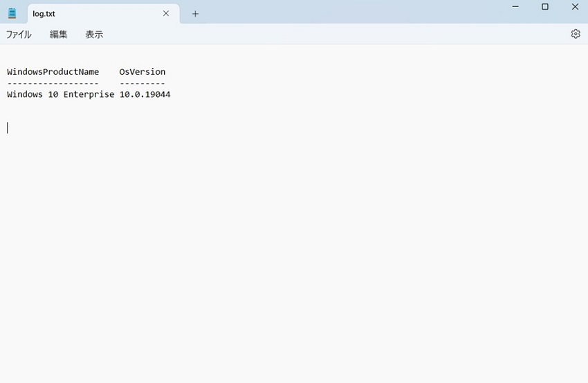Click the 10.0.19044 version text
This screenshot has height=383, width=588.
click(x=145, y=94)
